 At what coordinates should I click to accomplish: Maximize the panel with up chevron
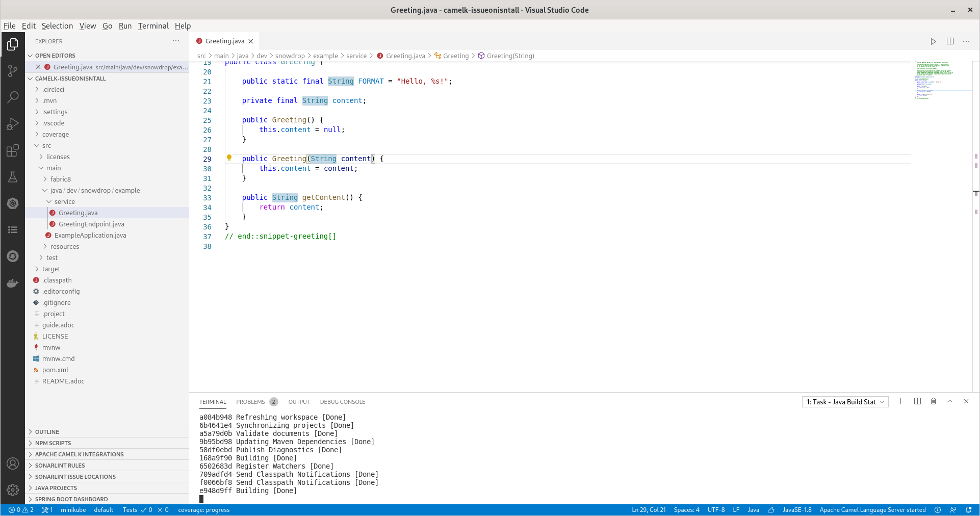pos(950,401)
